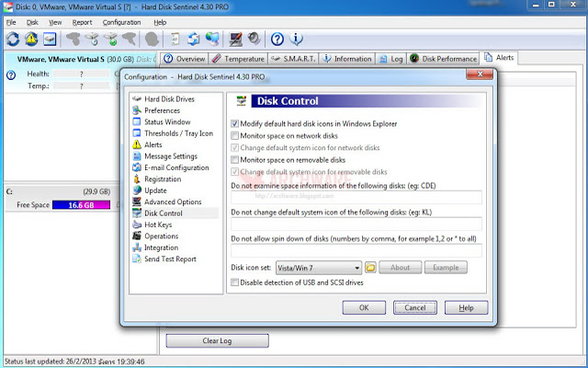Switch to the Information tab

(347, 59)
